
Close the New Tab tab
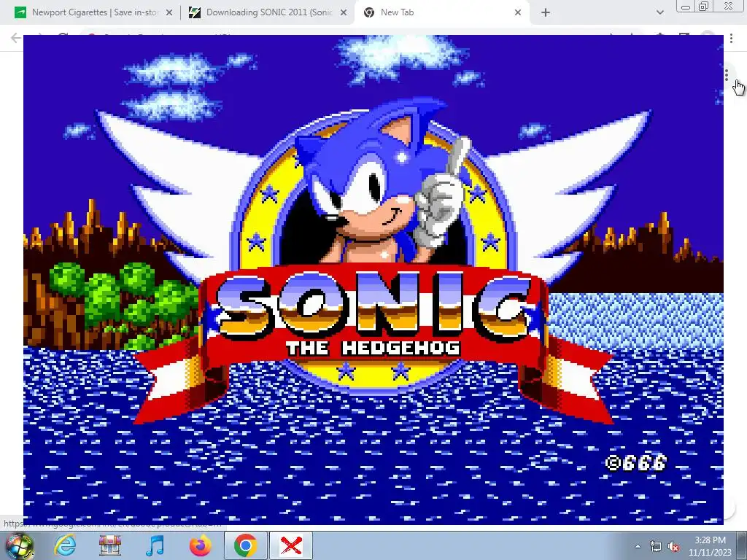pos(518,13)
